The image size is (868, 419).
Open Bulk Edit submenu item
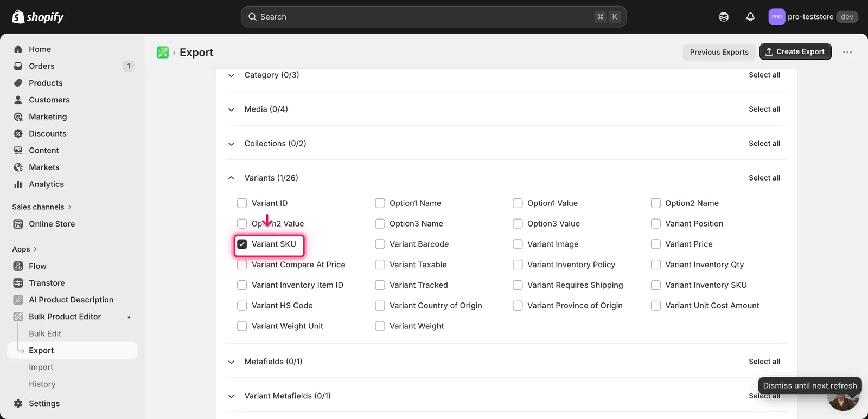[45, 333]
